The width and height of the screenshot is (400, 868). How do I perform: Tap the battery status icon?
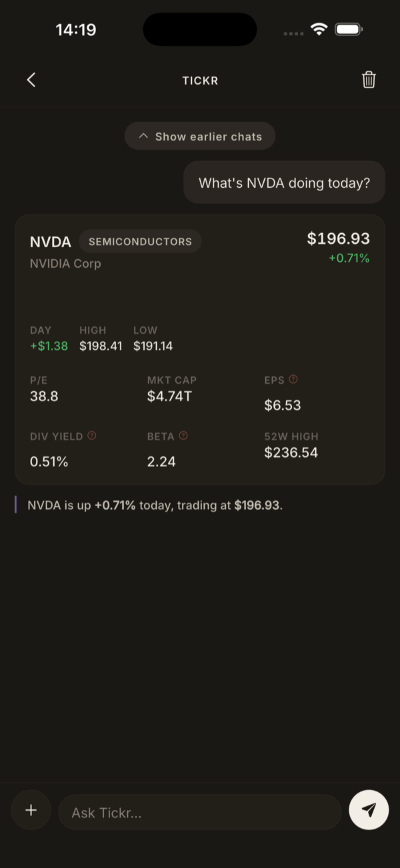pyautogui.click(x=349, y=29)
